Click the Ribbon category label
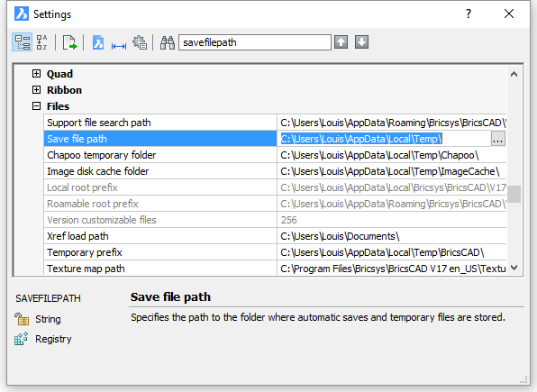This screenshot has width=537, height=392. 64,90
